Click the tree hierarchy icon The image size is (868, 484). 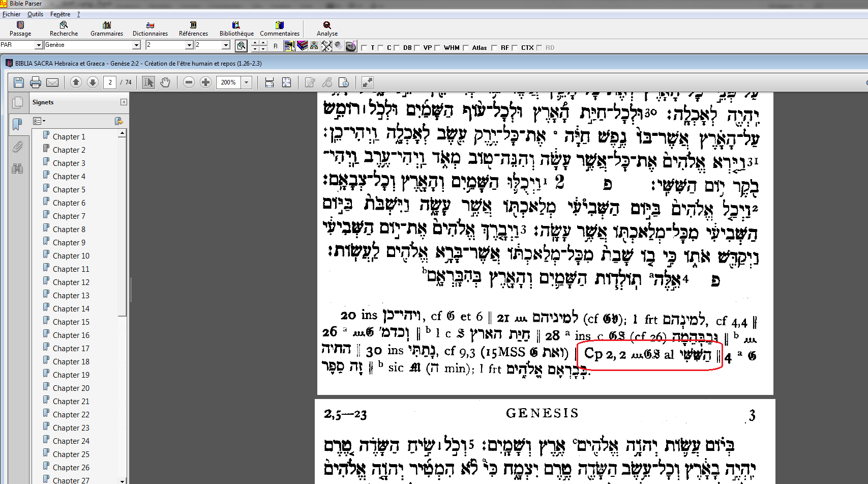[314, 46]
